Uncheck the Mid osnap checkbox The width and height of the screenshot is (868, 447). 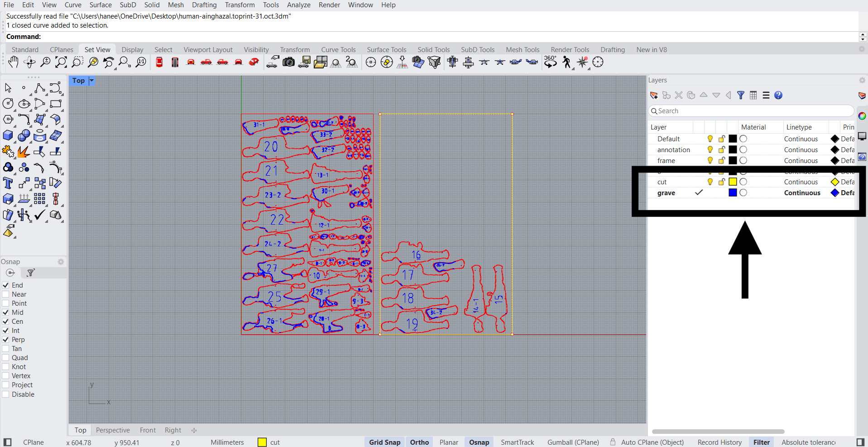pos(6,312)
